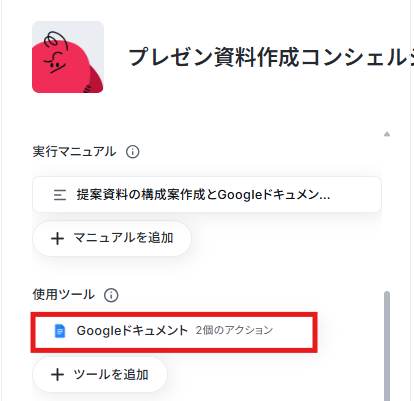Click plus icon in ツールを追加 button

(57, 375)
